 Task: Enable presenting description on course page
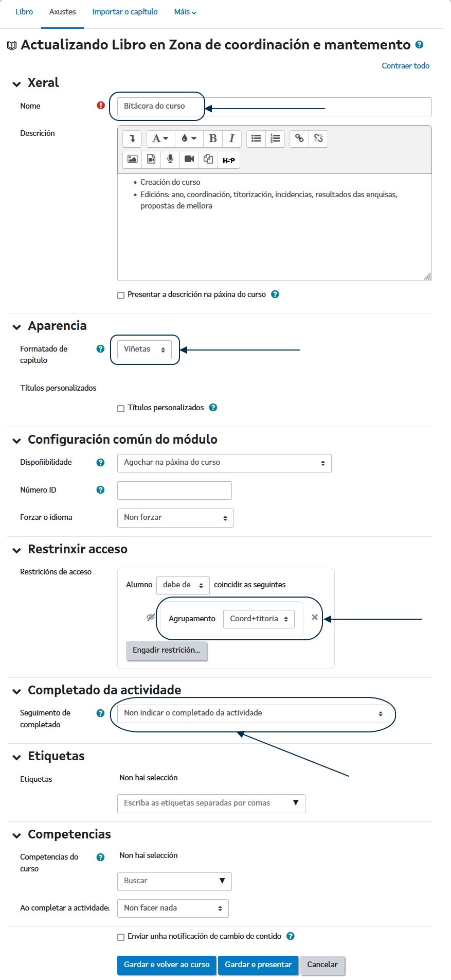click(121, 295)
